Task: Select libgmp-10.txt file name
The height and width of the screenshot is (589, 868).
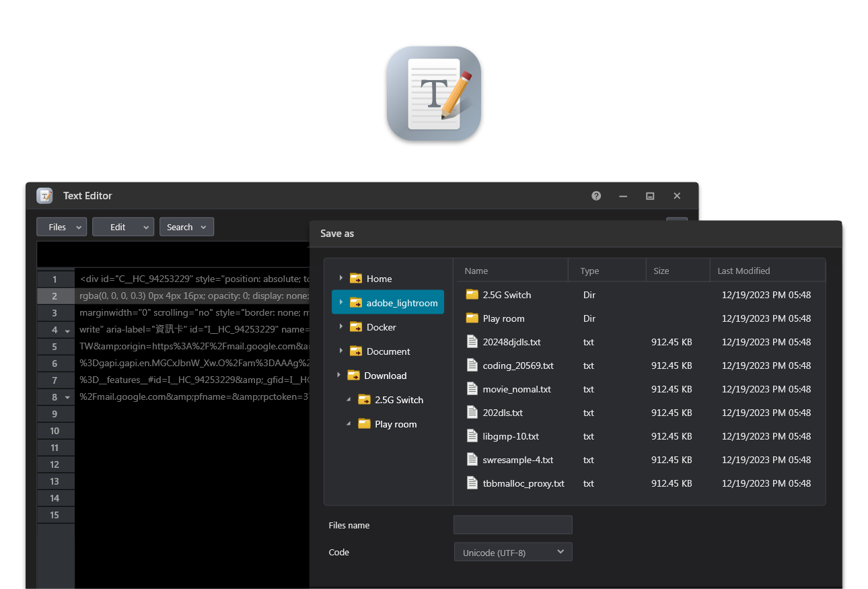Action: click(511, 436)
